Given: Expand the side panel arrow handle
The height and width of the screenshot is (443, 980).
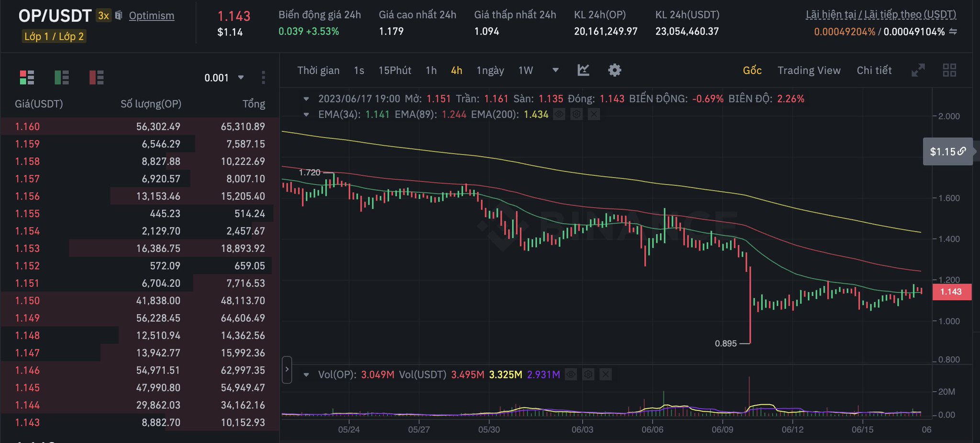Looking at the screenshot, I should pyautogui.click(x=287, y=369).
